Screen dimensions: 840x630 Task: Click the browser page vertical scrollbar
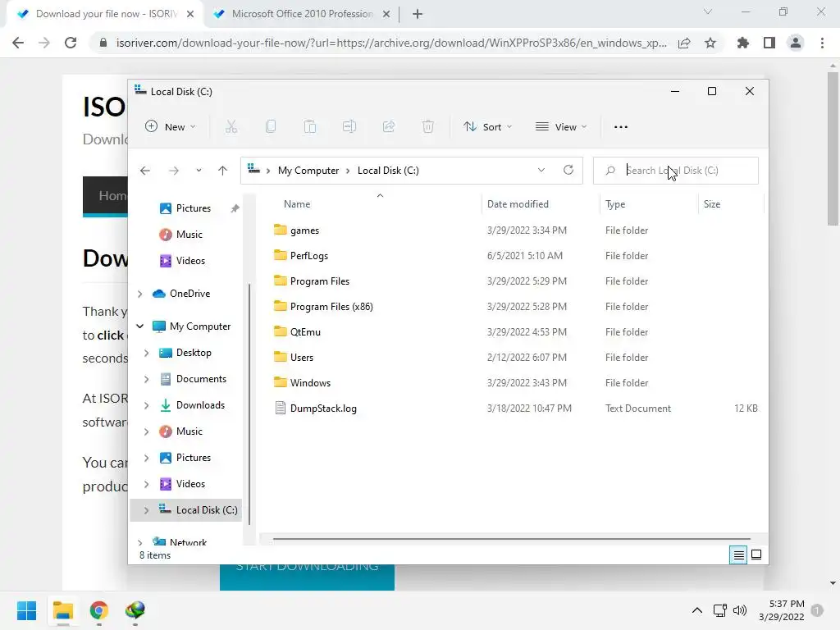pos(833,149)
